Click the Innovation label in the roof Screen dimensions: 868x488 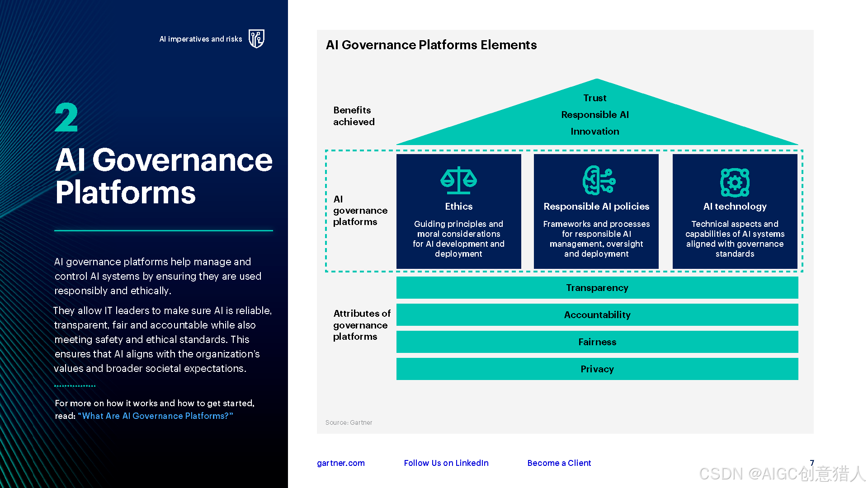pos(594,131)
